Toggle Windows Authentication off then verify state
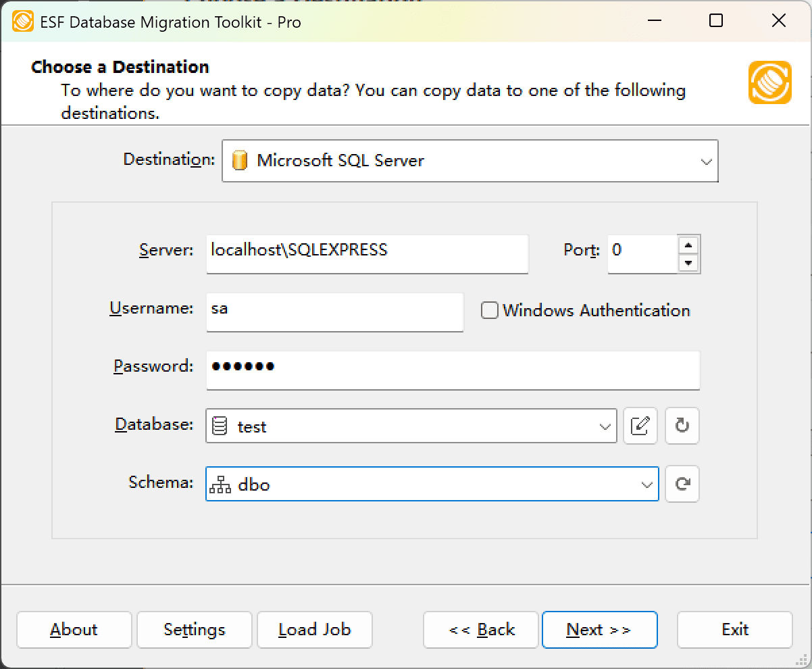The image size is (812, 669). click(x=488, y=309)
